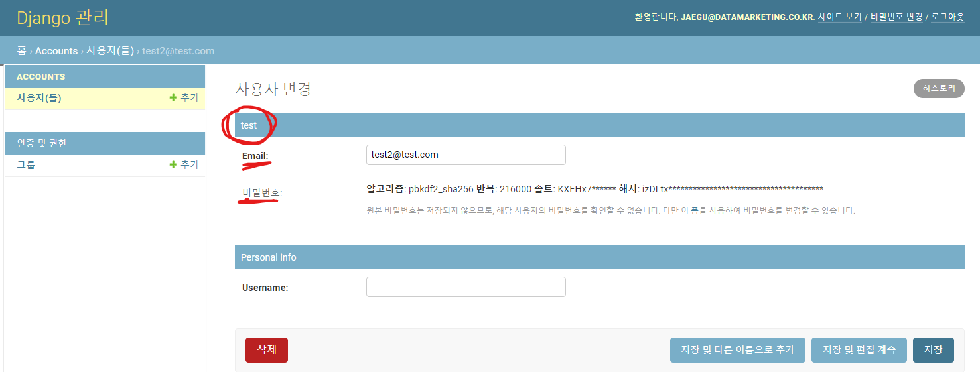The image size is (980, 372).
Task: Click the Personal info section header
Action: click(600, 257)
